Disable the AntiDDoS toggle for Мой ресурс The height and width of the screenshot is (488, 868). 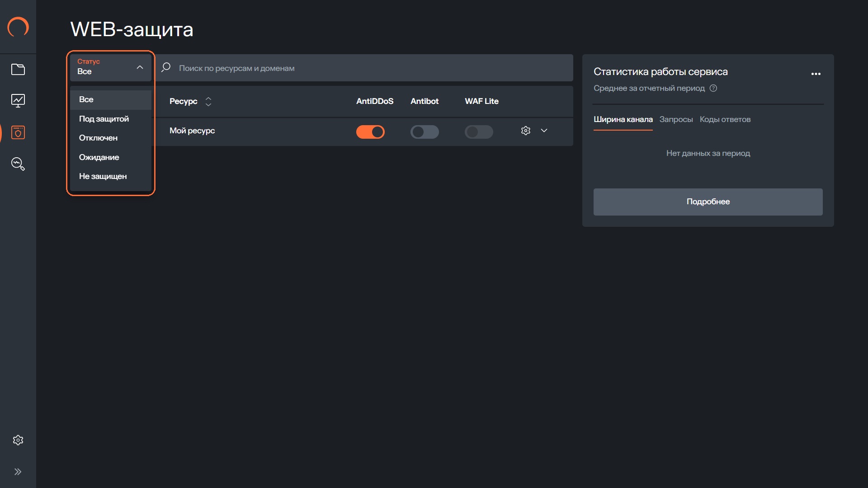click(x=370, y=132)
